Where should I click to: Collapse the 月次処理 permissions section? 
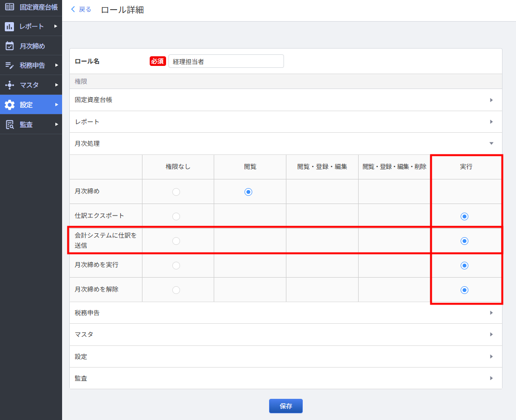tap(491, 143)
